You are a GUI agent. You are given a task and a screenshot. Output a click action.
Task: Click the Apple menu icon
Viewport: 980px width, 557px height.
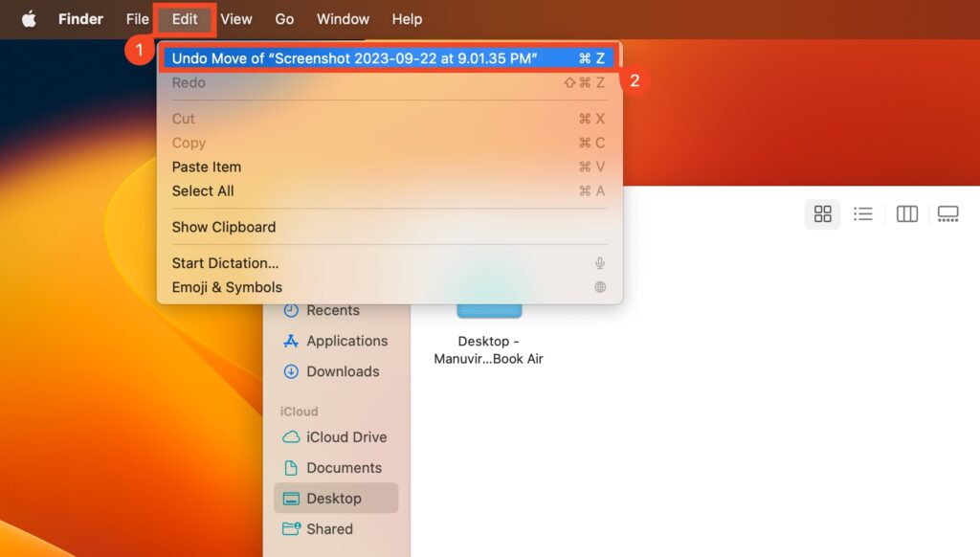(x=26, y=18)
